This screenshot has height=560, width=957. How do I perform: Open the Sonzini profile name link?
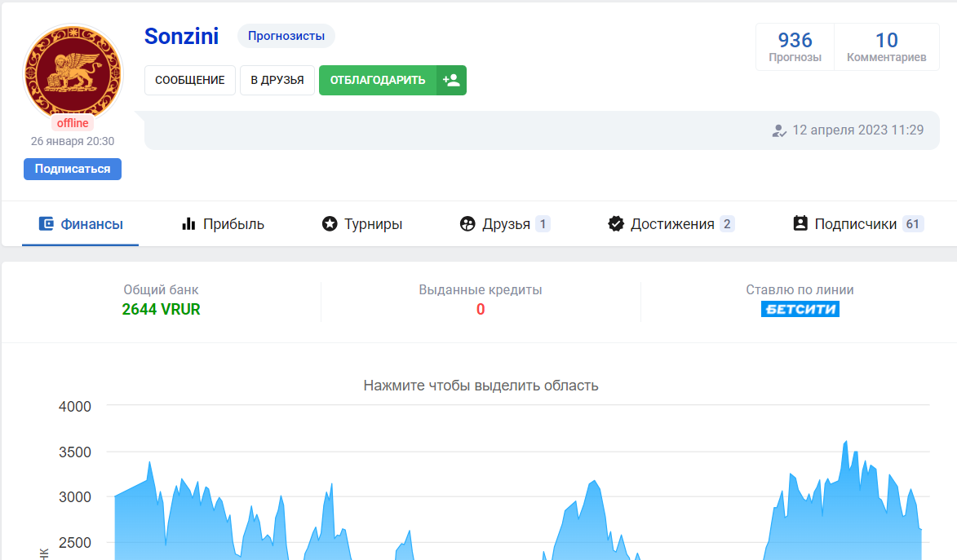pyautogui.click(x=181, y=36)
